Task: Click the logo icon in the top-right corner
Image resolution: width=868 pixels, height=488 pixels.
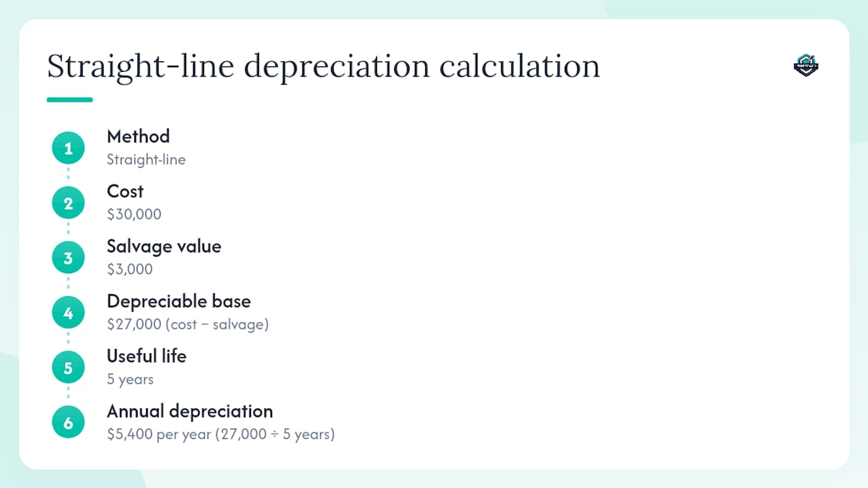Action: coord(806,65)
